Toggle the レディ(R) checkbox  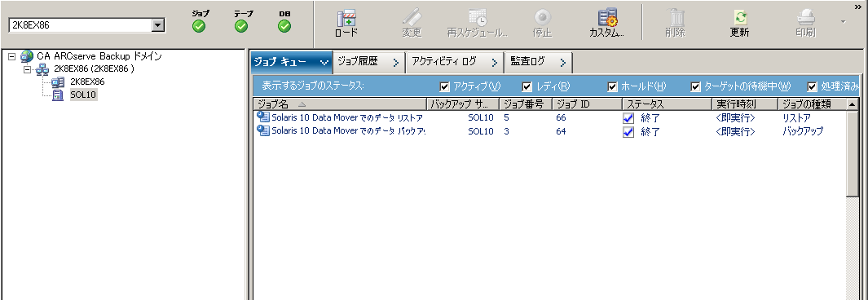(527, 87)
